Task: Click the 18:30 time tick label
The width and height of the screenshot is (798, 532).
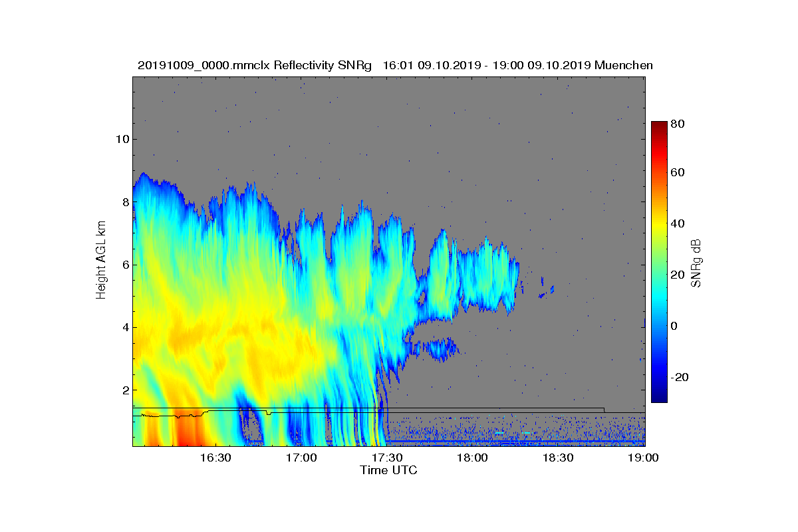Action: coord(558,458)
